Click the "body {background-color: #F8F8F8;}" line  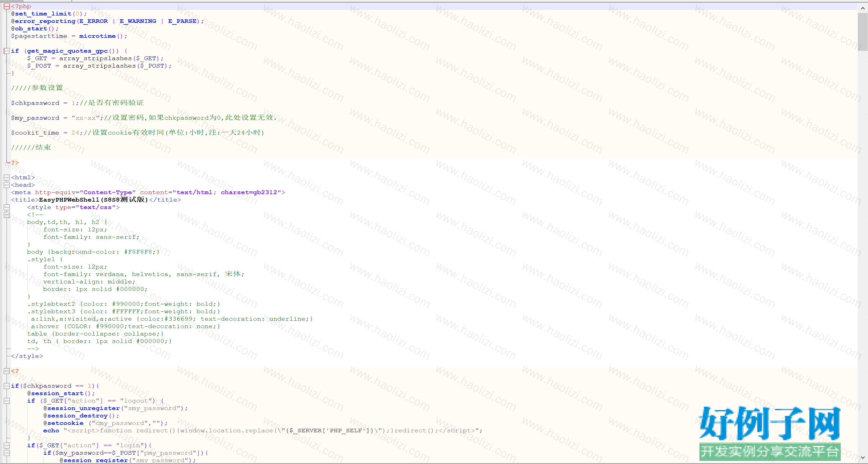pyautogui.click(x=93, y=252)
